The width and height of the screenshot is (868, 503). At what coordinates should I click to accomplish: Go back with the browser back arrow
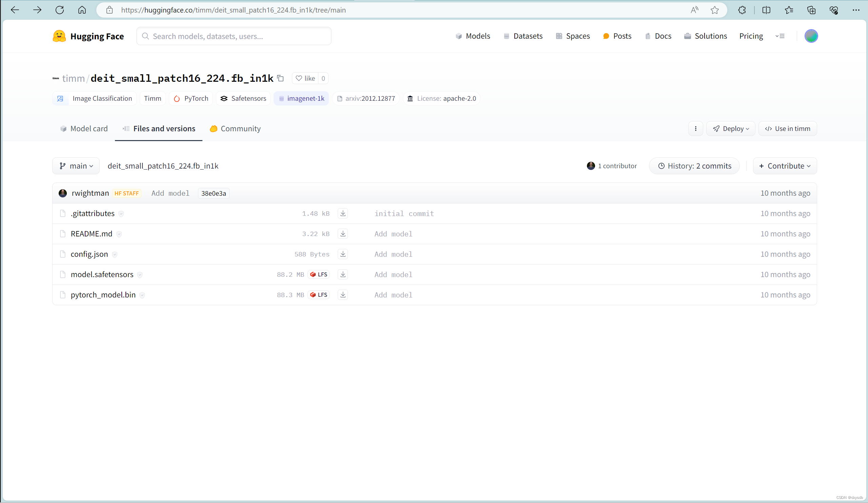pos(15,10)
